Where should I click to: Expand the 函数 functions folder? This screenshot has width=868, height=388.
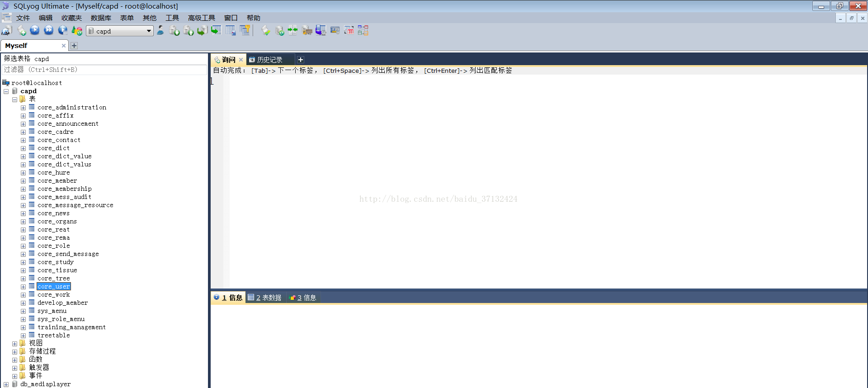[15, 360]
